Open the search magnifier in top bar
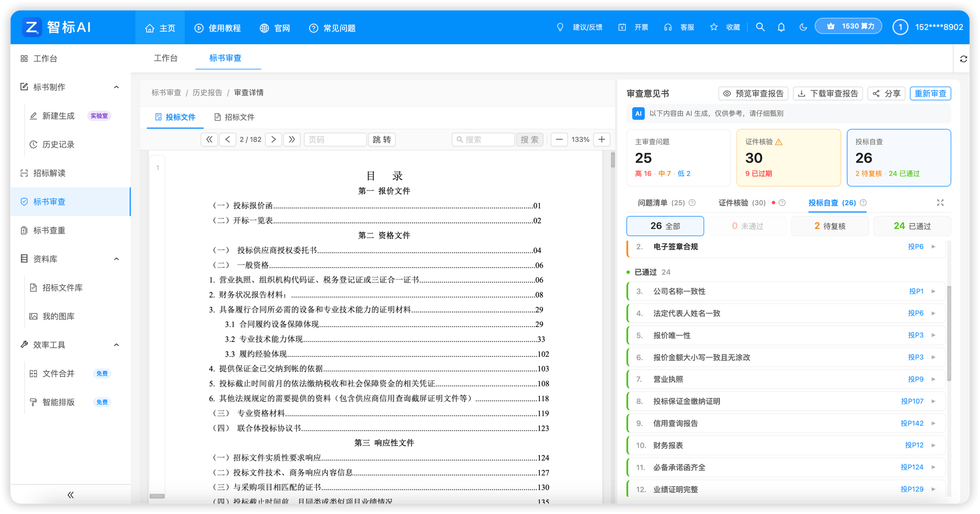The image size is (980, 514). click(x=760, y=27)
